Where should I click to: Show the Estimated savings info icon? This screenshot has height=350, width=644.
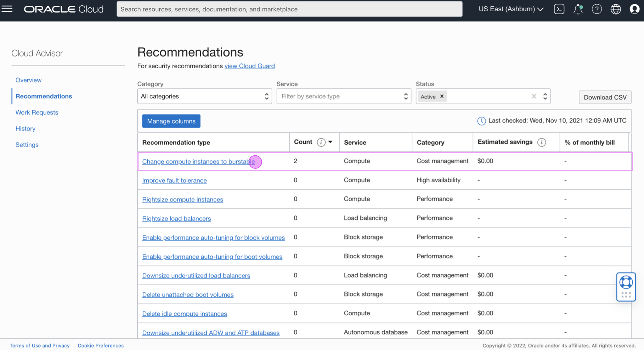(542, 142)
